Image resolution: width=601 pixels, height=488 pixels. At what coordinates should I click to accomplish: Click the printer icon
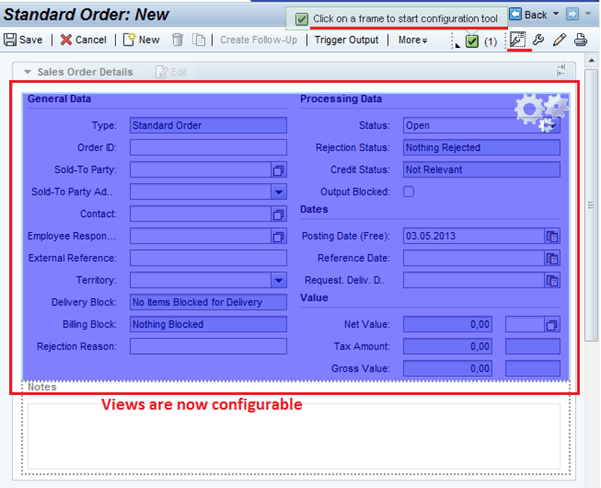[580, 40]
